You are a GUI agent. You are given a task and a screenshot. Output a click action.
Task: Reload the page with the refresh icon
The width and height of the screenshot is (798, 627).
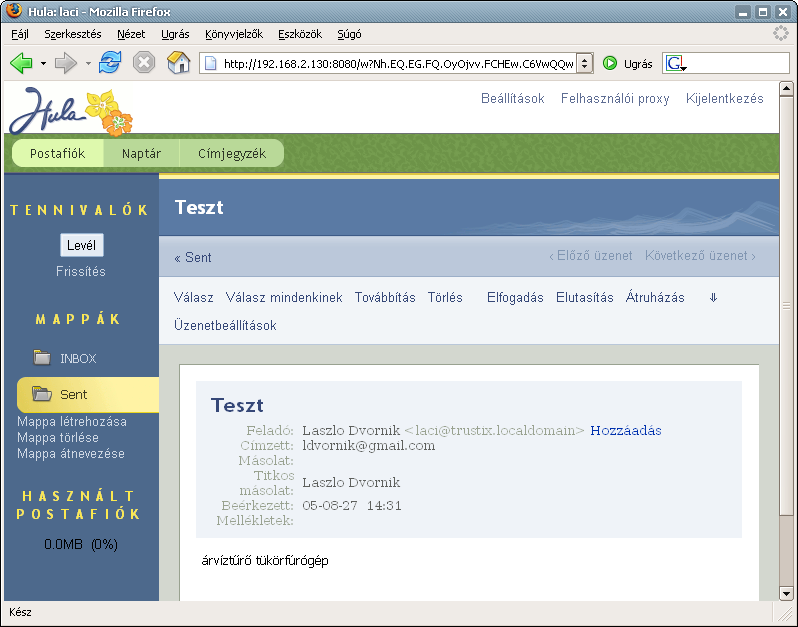point(110,63)
